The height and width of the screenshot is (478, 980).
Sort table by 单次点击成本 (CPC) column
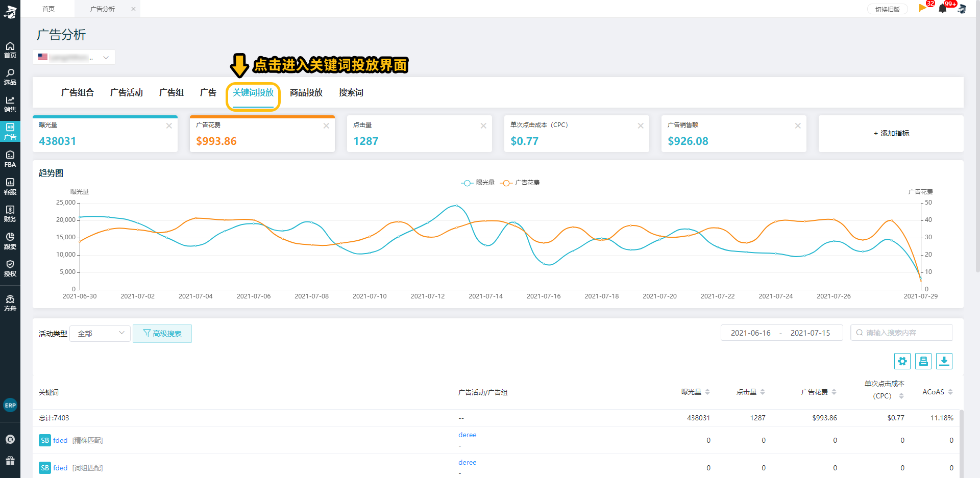[901, 396]
